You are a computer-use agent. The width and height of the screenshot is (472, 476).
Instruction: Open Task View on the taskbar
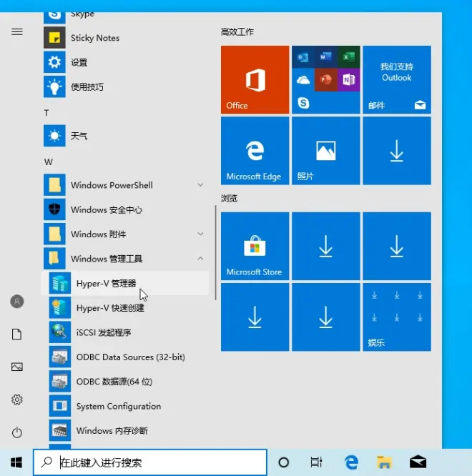point(316,462)
